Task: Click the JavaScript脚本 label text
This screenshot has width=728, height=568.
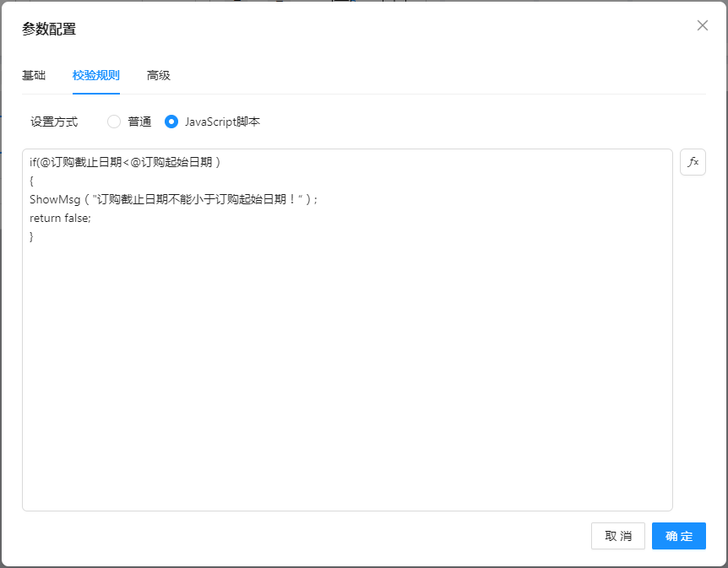Action: (x=222, y=122)
